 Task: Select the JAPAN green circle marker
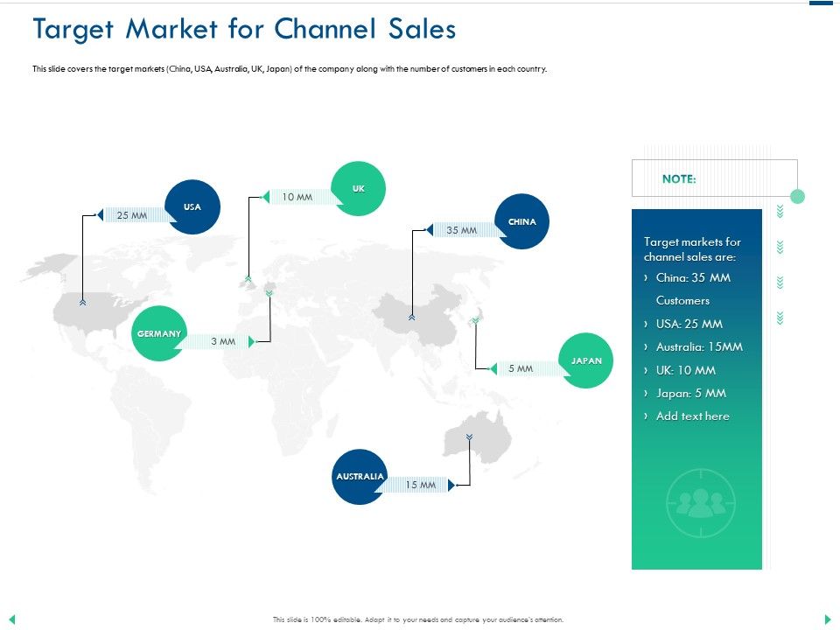coord(585,360)
